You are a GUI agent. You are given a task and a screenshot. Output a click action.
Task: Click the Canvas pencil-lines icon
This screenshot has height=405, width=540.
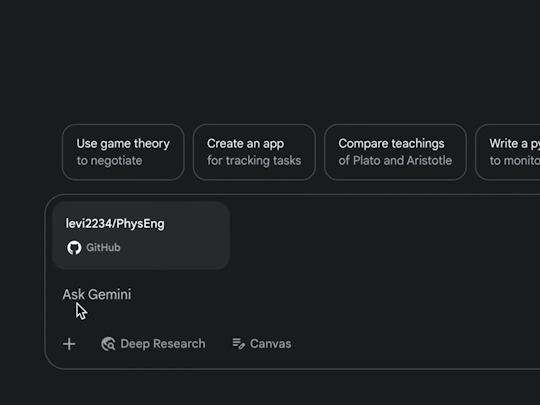coord(238,343)
